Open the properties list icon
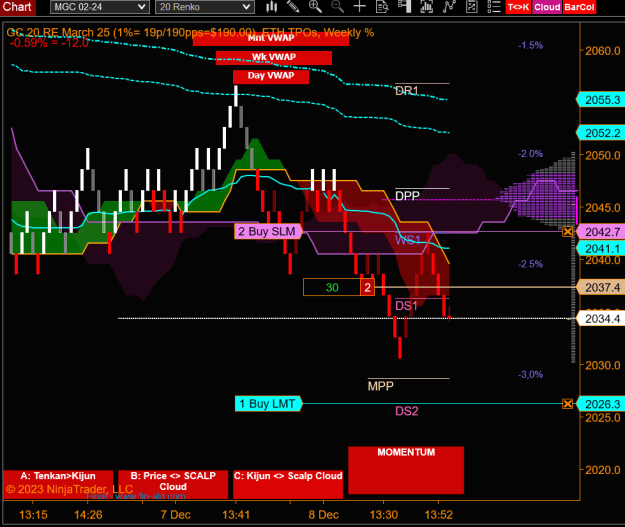Image resolution: width=625 pixels, height=527 pixels. tap(494, 7)
